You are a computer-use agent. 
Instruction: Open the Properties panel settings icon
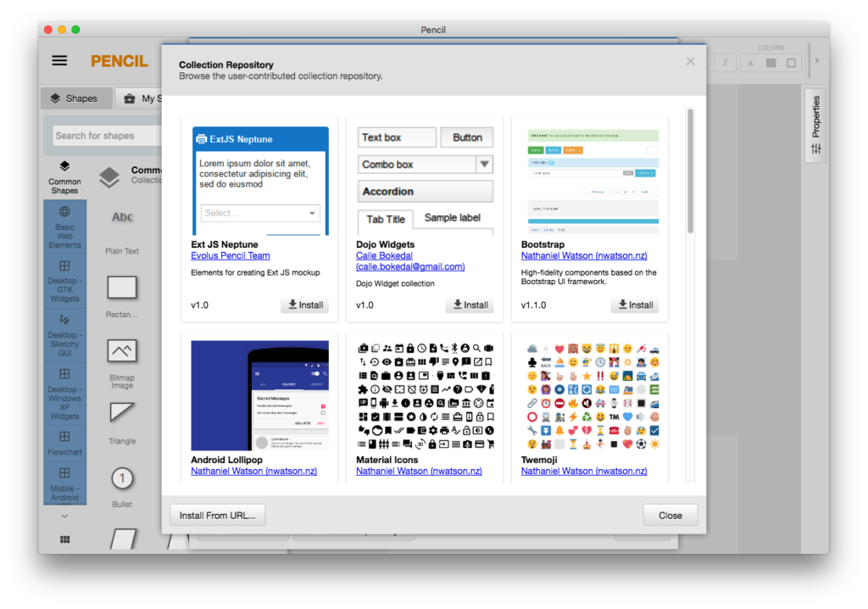coord(816,148)
